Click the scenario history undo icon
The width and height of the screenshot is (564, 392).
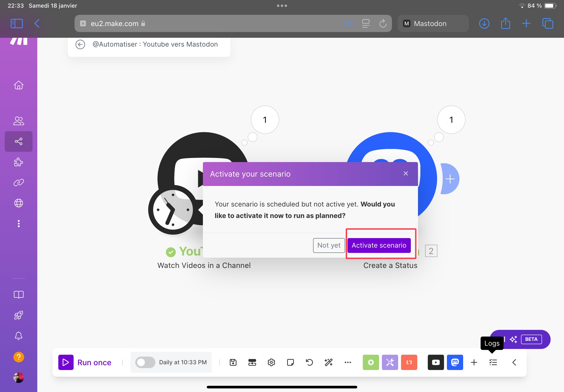309,362
